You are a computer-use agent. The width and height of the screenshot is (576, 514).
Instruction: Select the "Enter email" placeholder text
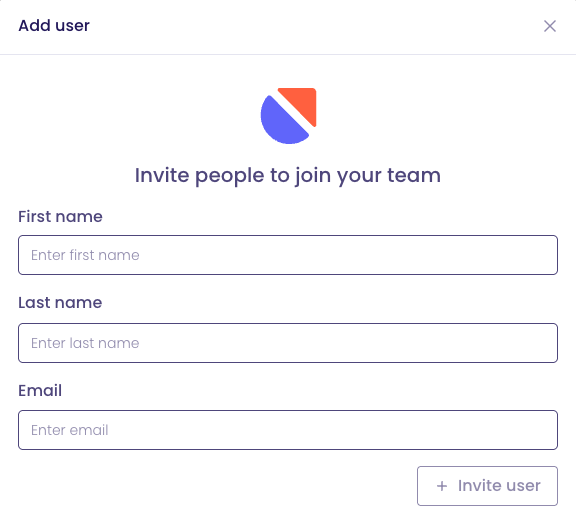[70, 430]
